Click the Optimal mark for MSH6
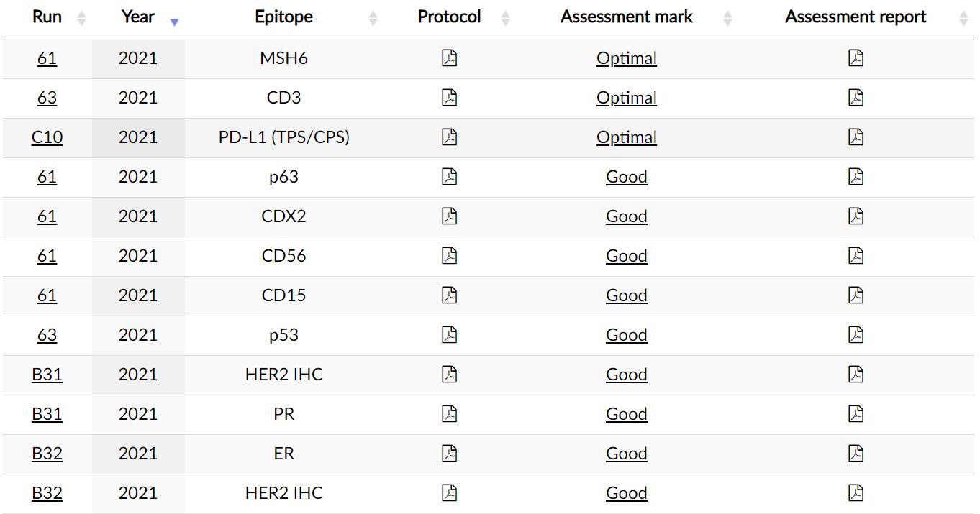The width and height of the screenshot is (980, 514). point(626,58)
